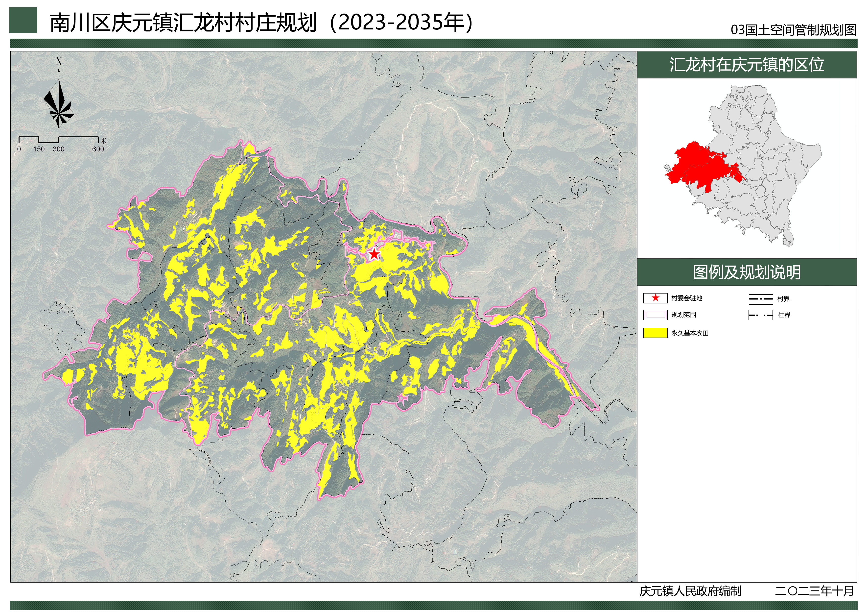Click the 庆元镇人民政府编制 footer text
Screen dimensions: 868x614
tap(690, 591)
